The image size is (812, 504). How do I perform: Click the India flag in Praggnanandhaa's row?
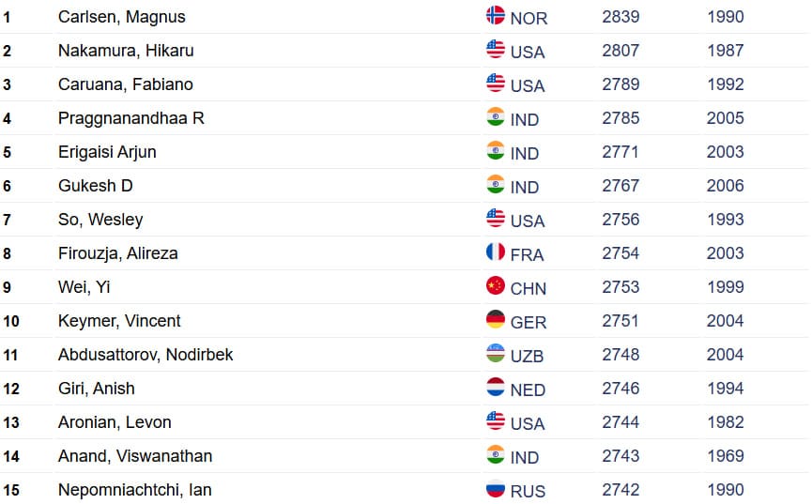click(x=495, y=116)
